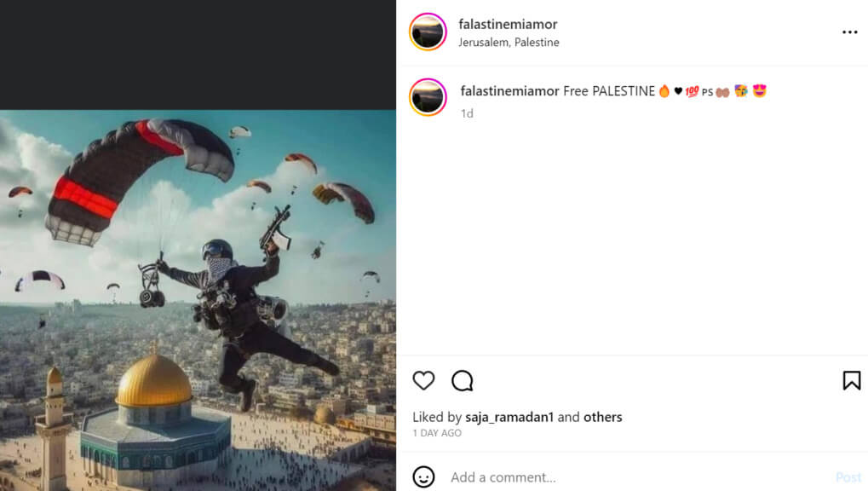
Task: Like the post with the heart icon
Action: point(423,381)
